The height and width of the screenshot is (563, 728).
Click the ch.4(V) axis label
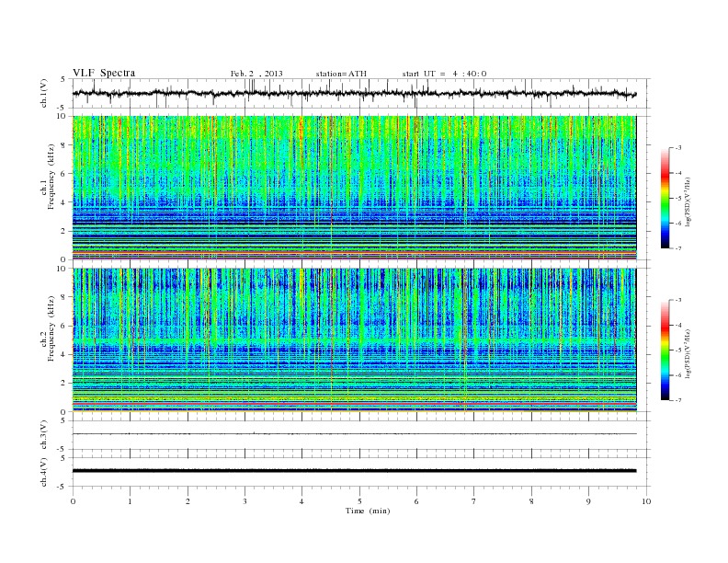pyautogui.click(x=44, y=472)
